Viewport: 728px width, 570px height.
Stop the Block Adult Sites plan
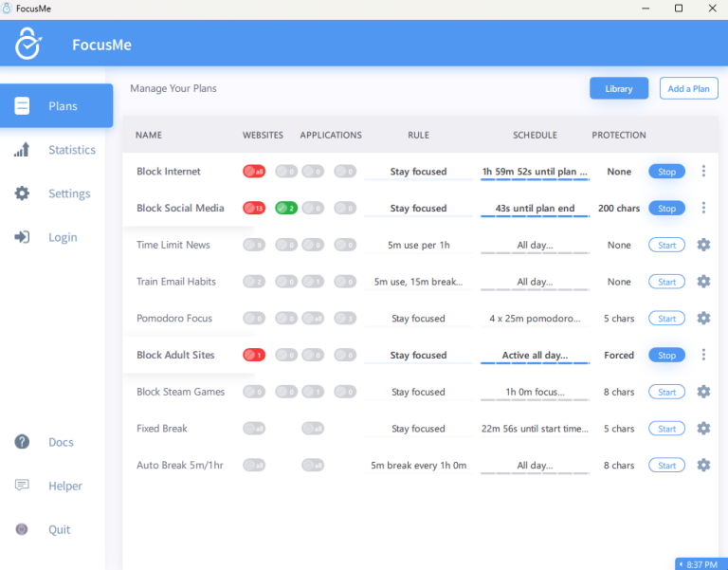666,355
